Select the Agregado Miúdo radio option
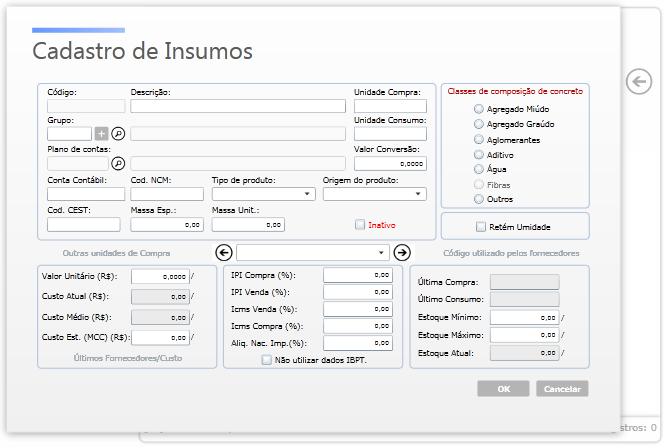 click(479, 109)
